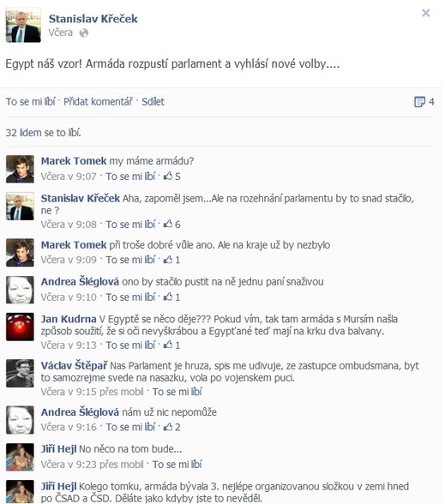Open Jan Kudrna's red avatar
Screen dimensions: 445x504
[x=20, y=327]
